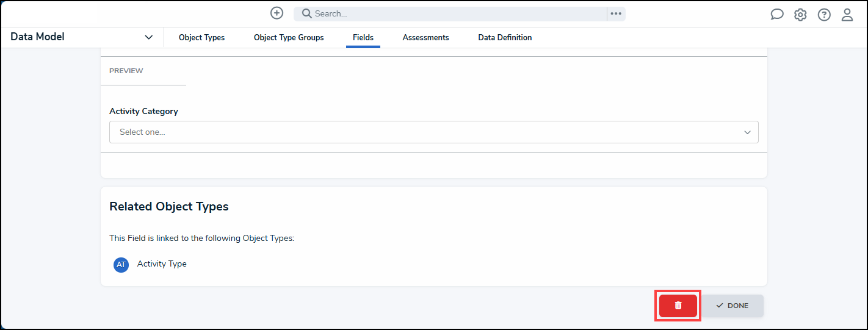Click the magnifying glass search icon
The height and width of the screenshot is (330, 868).
point(306,13)
